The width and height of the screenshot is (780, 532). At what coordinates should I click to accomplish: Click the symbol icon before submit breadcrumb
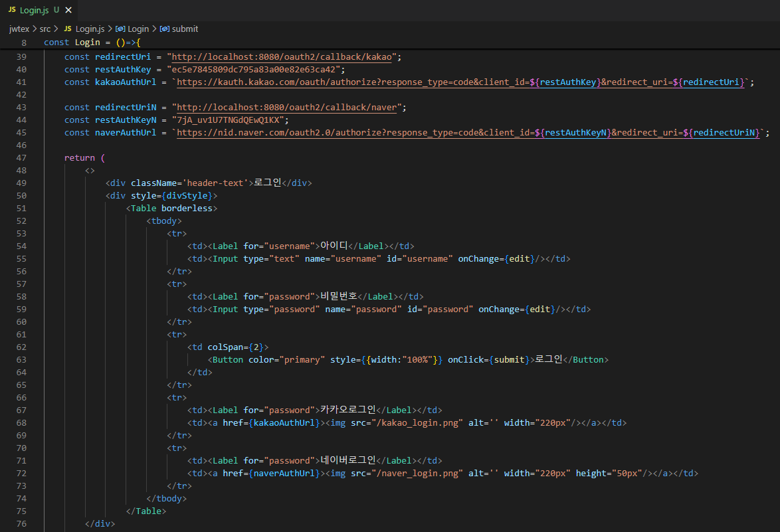click(165, 29)
